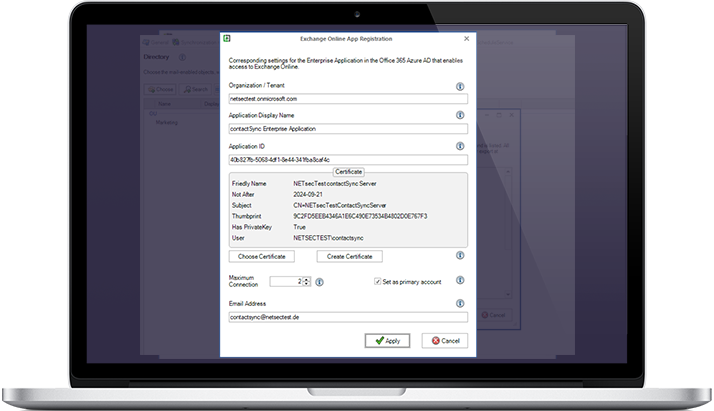
Task: Apply the app registration settings
Action: [387, 341]
